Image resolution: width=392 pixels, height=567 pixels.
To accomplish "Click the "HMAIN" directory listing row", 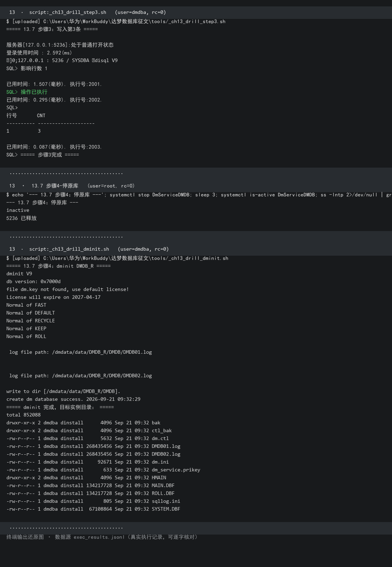I will coord(86,477).
